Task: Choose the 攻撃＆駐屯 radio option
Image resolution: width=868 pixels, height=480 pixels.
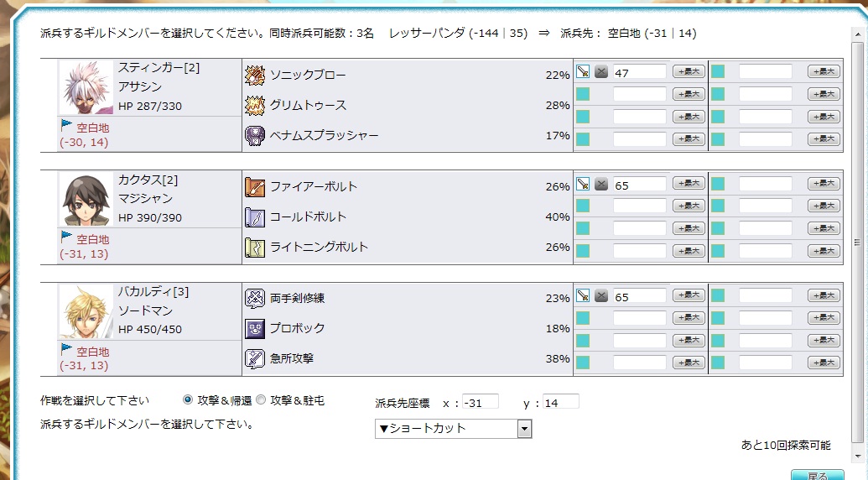Action: [x=261, y=400]
